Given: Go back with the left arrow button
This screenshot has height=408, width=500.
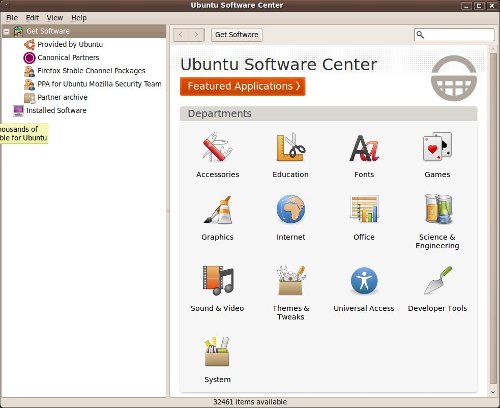Looking at the screenshot, I should coord(181,35).
